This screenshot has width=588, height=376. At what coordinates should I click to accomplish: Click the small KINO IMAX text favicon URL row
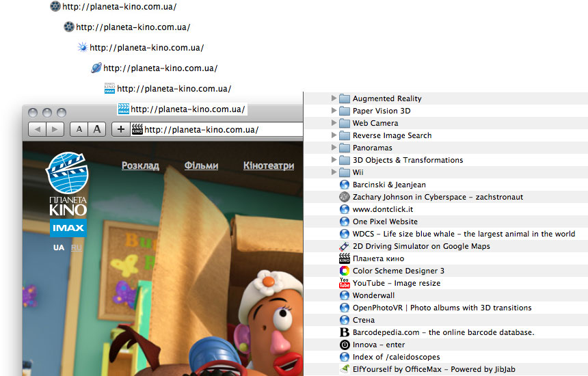pyautogui.click(x=168, y=89)
